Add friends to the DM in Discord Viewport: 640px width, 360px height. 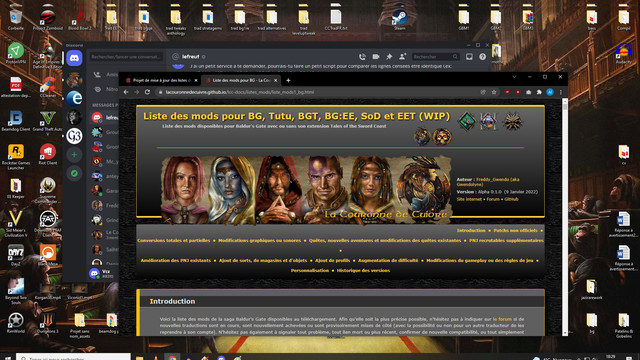click(x=402, y=57)
